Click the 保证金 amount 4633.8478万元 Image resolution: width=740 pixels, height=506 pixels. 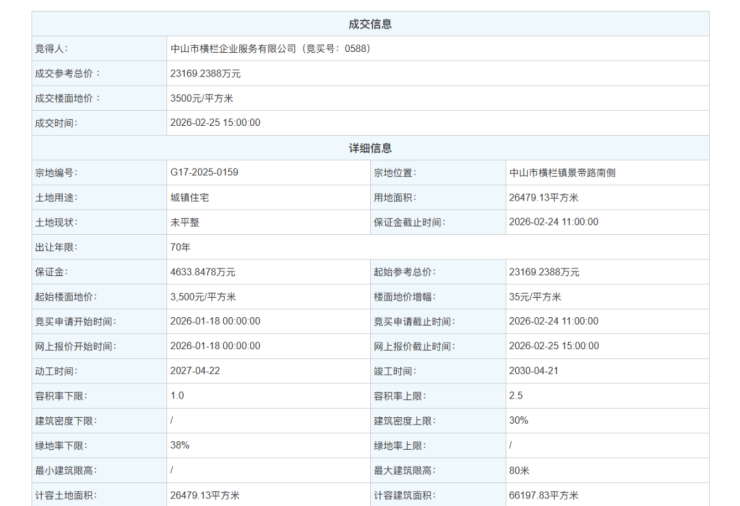203,272
